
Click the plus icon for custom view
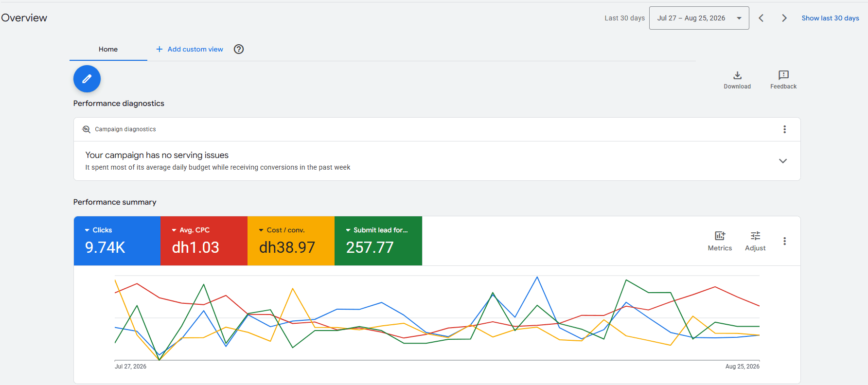tap(159, 49)
